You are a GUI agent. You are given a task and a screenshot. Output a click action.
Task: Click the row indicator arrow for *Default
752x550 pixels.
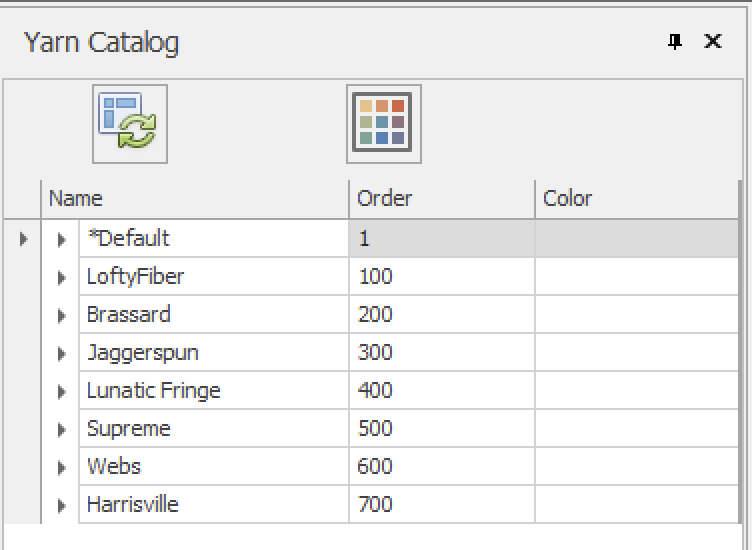tap(23, 239)
